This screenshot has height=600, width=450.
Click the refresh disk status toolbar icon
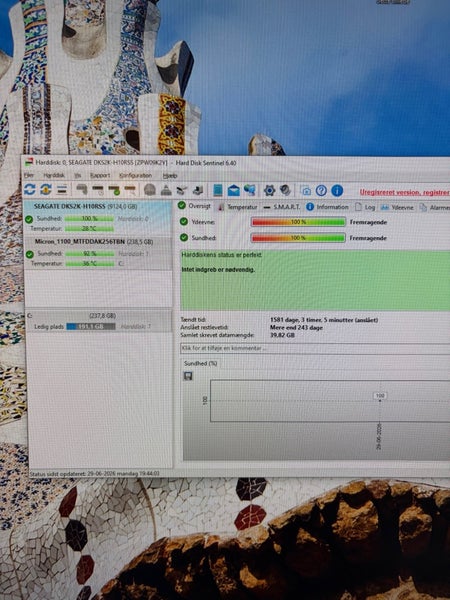29,189
